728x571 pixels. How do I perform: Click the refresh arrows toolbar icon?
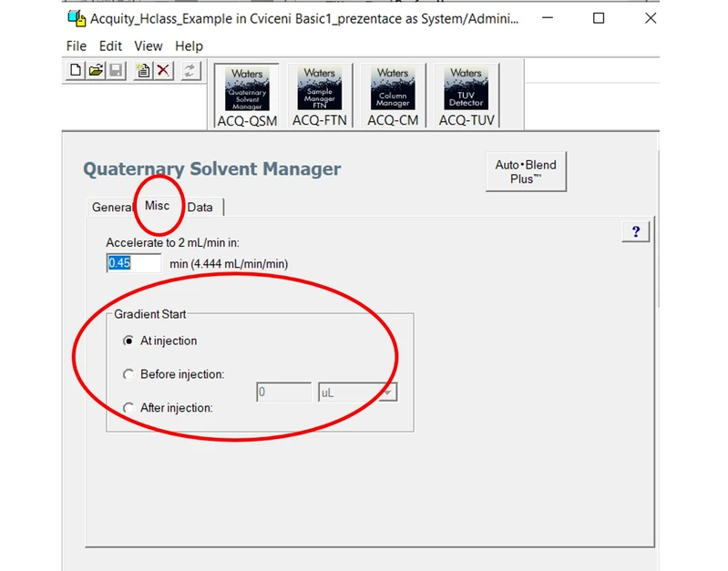click(x=190, y=70)
